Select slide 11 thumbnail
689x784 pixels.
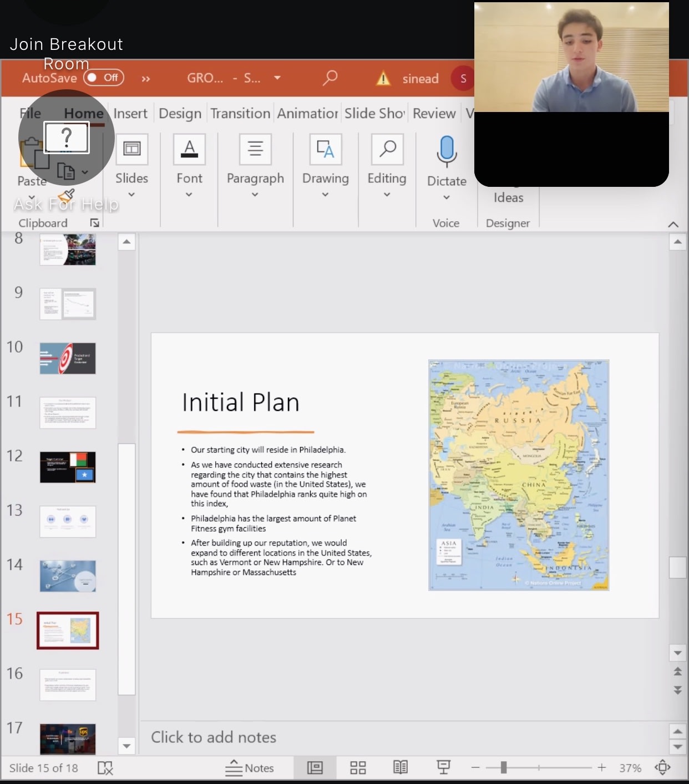pyautogui.click(x=68, y=413)
